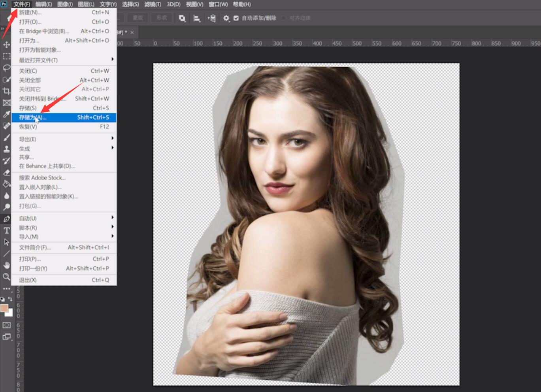Select the Frame tool
Image resolution: width=541 pixels, height=392 pixels.
point(6,103)
